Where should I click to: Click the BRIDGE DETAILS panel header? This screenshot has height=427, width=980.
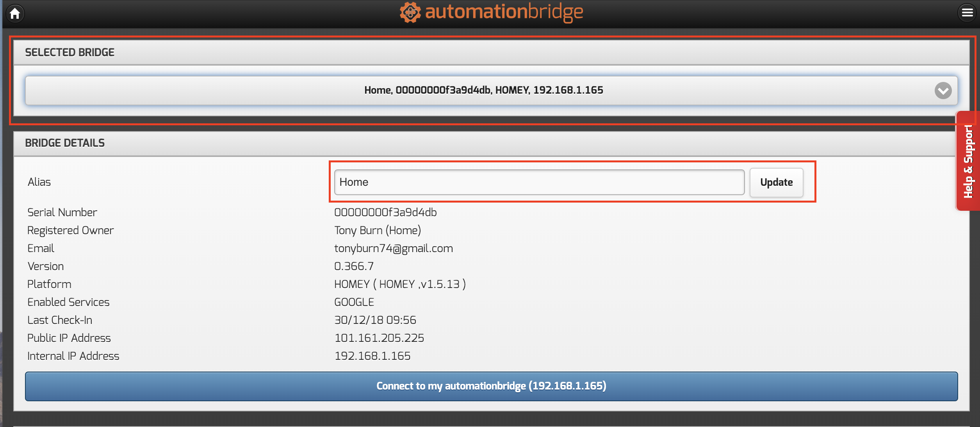(65, 143)
